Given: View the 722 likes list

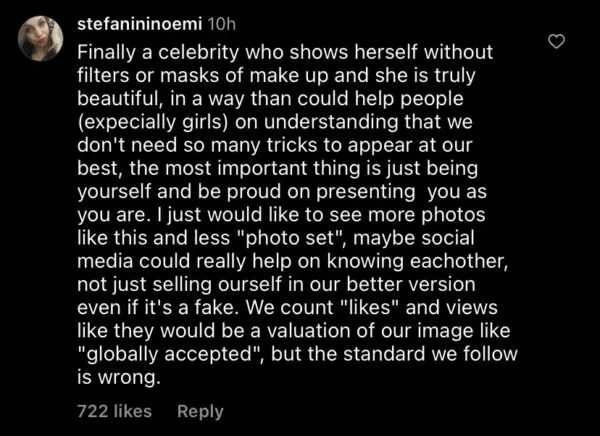Looking at the screenshot, I should [114, 411].
